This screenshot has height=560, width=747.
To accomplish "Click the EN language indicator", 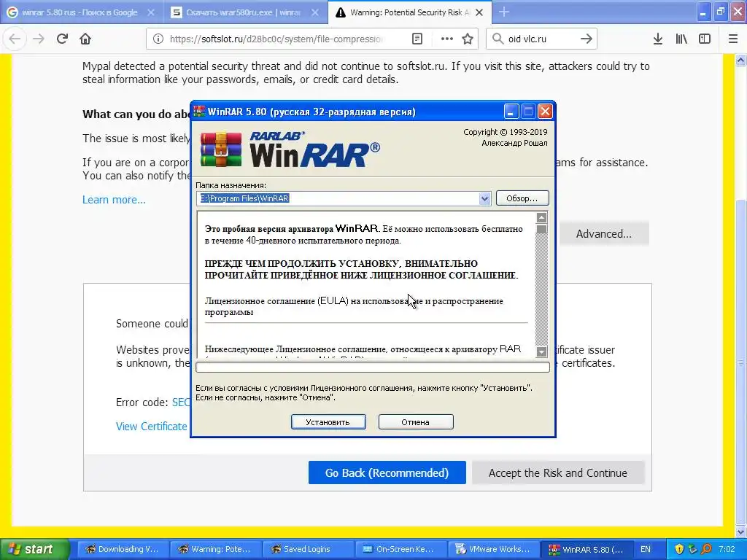I will coord(646,549).
